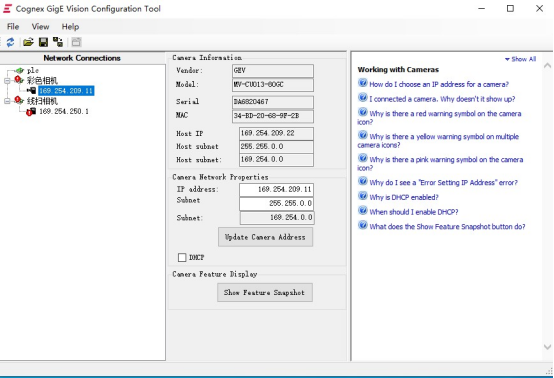Click help icon for red warning symbol
The height and width of the screenshot is (378, 554).
pyautogui.click(x=363, y=112)
